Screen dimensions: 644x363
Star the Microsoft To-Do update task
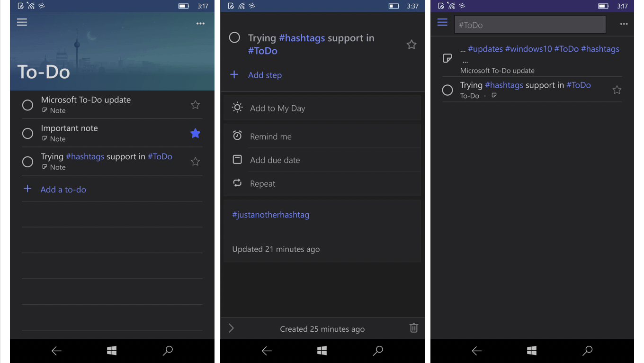point(195,105)
